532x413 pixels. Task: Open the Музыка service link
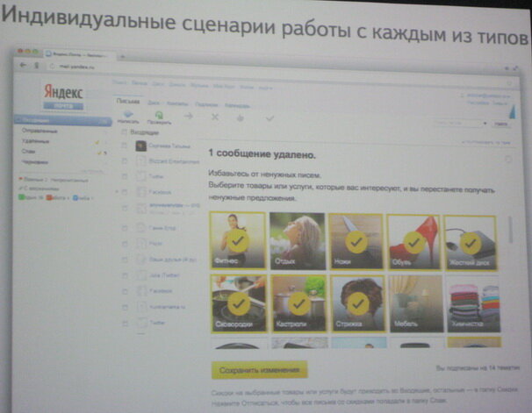tap(199, 85)
